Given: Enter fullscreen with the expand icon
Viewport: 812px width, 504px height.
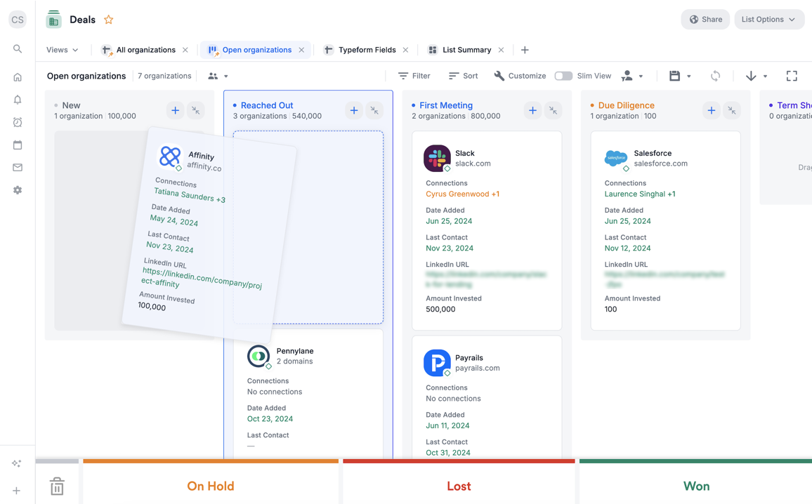Looking at the screenshot, I should coord(792,75).
